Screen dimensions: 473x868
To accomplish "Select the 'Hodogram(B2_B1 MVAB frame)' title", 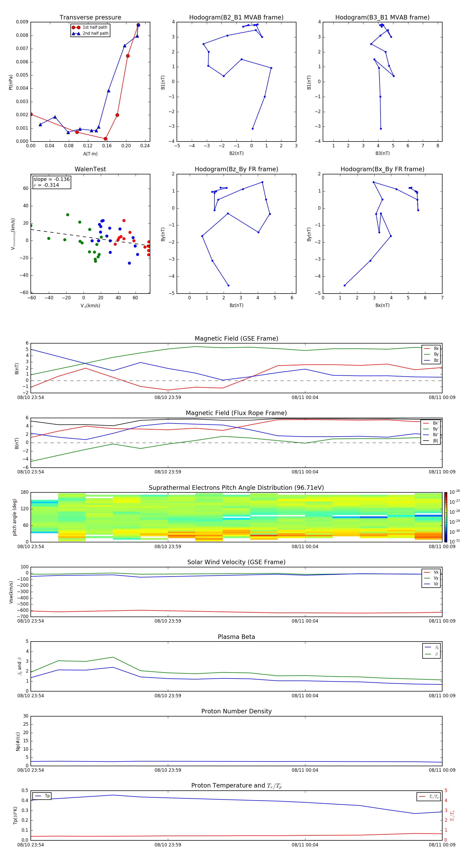I will tap(236, 18).
